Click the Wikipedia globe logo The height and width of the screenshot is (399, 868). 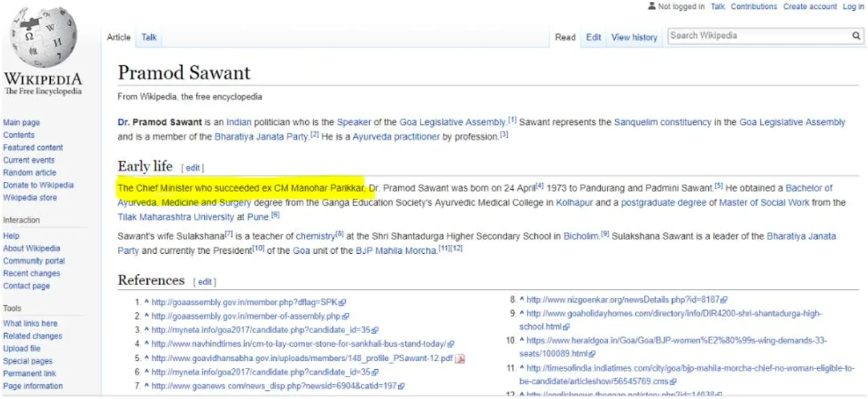[x=43, y=36]
